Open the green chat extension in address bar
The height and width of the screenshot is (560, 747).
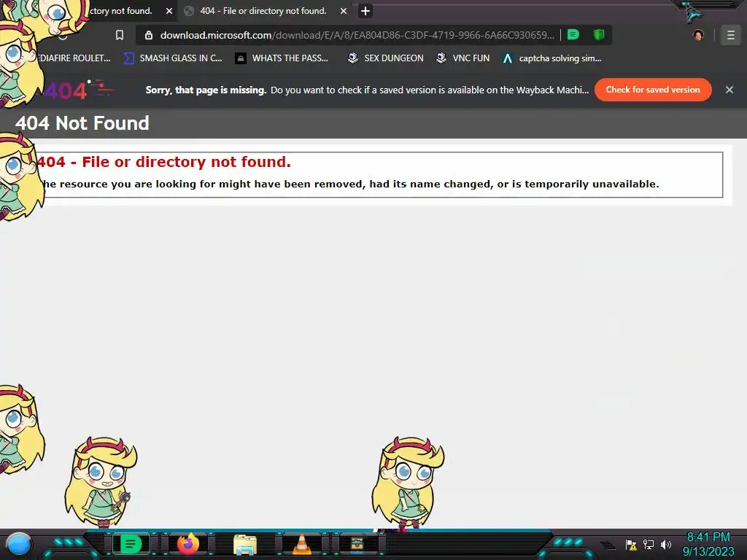point(573,35)
